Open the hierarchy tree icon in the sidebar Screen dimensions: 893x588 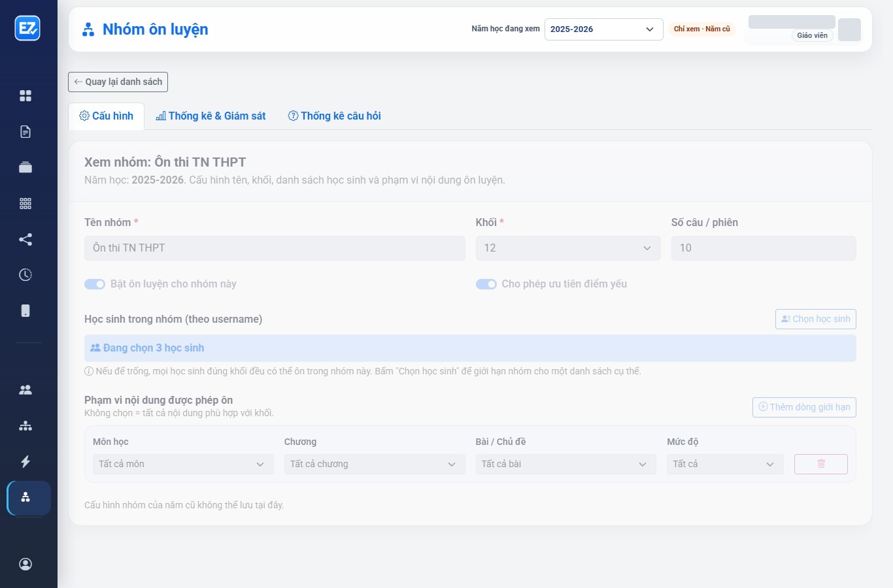point(25,426)
